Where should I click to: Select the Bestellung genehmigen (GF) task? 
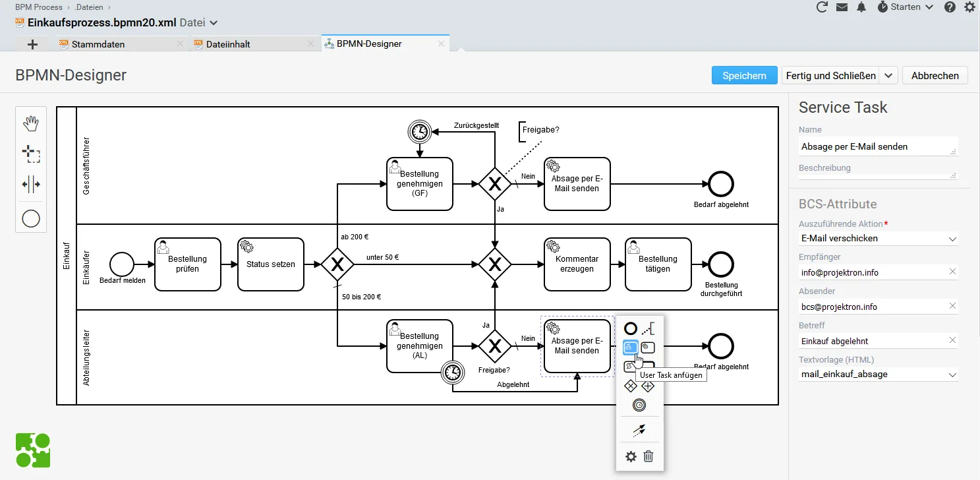(x=420, y=184)
